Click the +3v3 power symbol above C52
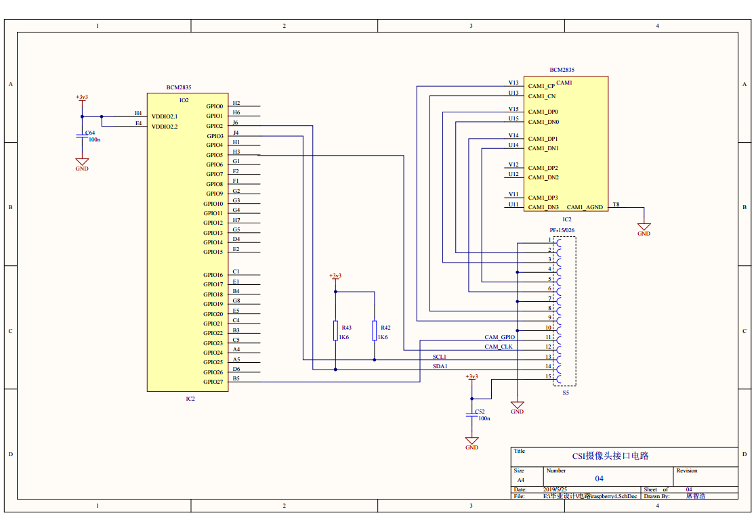Screen dimensions: 756x532 click(x=471, y=378)
